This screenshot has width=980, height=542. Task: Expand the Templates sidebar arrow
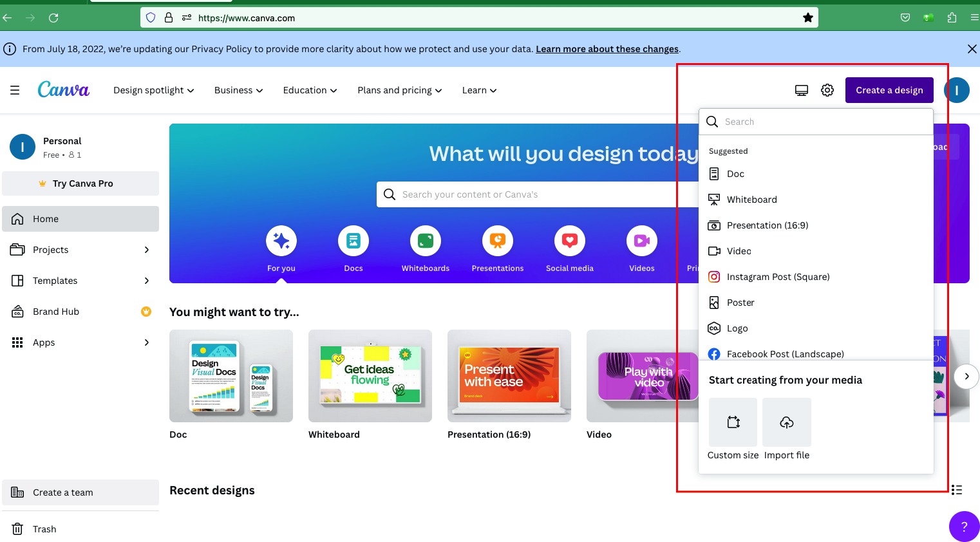(147, 281)
